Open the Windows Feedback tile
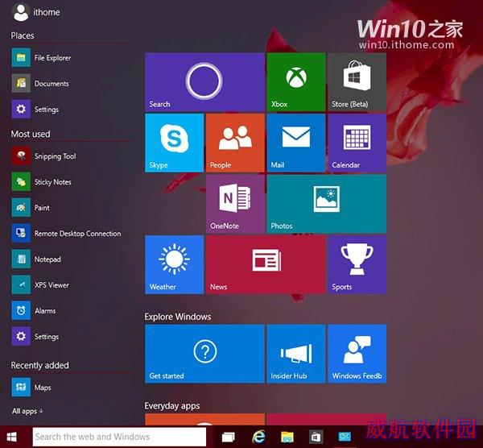Image resolution: width=483 pixels, height=448 pixels. click(x=357, y=354)
